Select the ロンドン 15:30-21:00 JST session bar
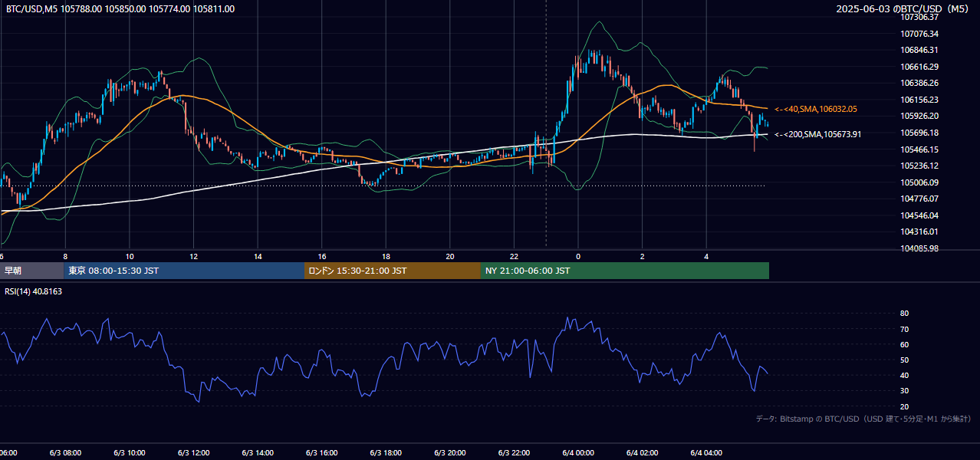Screen dimensions: 980x460 click(393, 271)
